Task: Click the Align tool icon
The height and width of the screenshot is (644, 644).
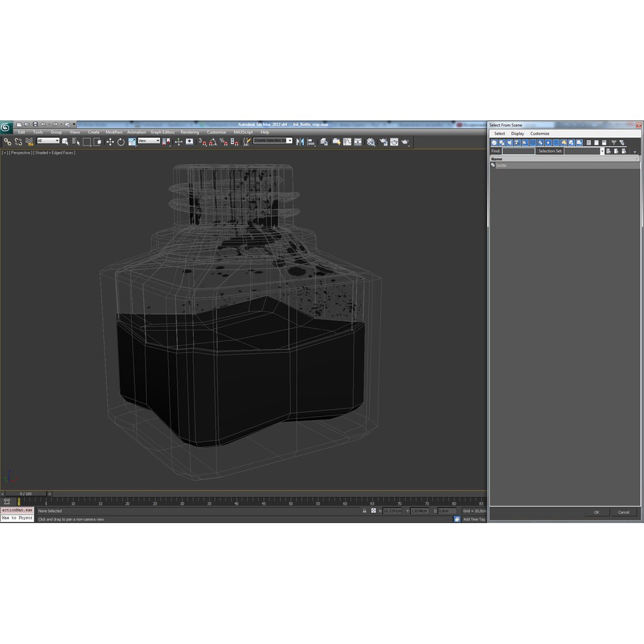Action: tap(312, 142)
